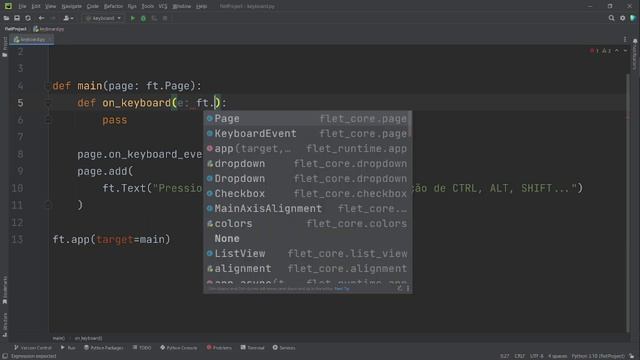
Task: Open the Tools menu
Action: (x=148, y=6)
